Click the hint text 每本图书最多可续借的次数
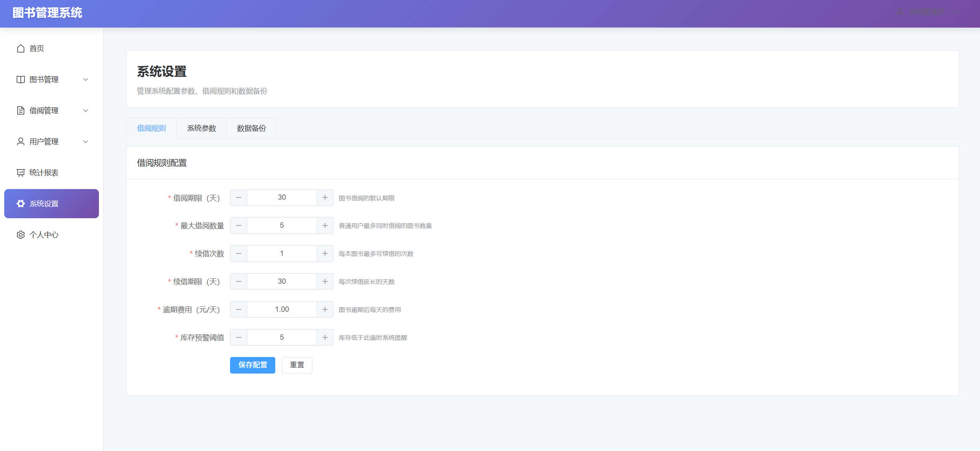This screenshot has width=980, height=451. [x=376, y=254]
